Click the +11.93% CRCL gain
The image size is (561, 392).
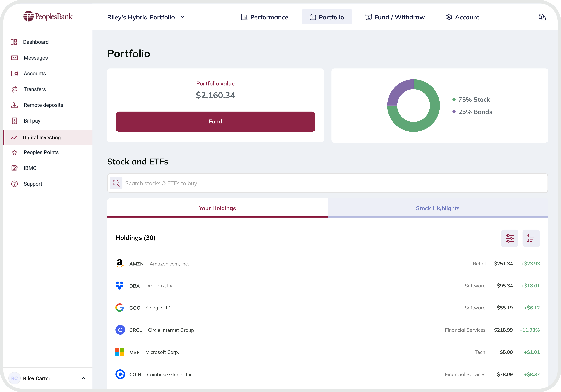click(x=530, y=330)
